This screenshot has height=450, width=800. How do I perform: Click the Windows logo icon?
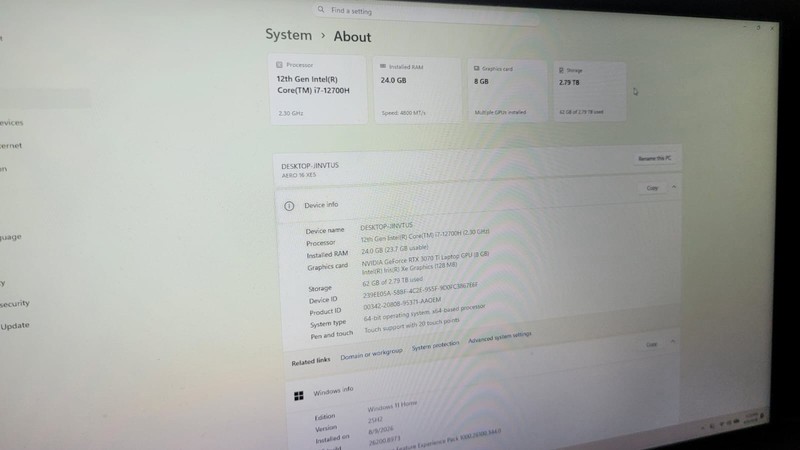(x=298, y=395)
